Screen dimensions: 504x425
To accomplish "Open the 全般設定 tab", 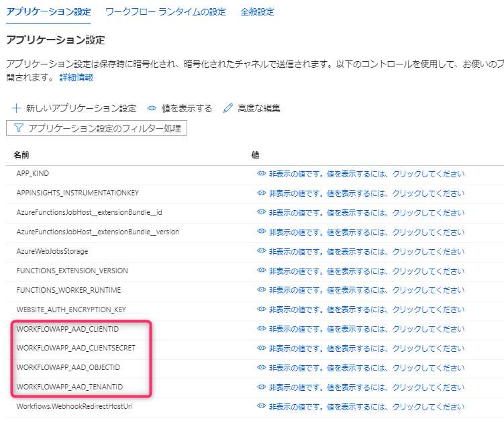I will click(x=257, y=12).
